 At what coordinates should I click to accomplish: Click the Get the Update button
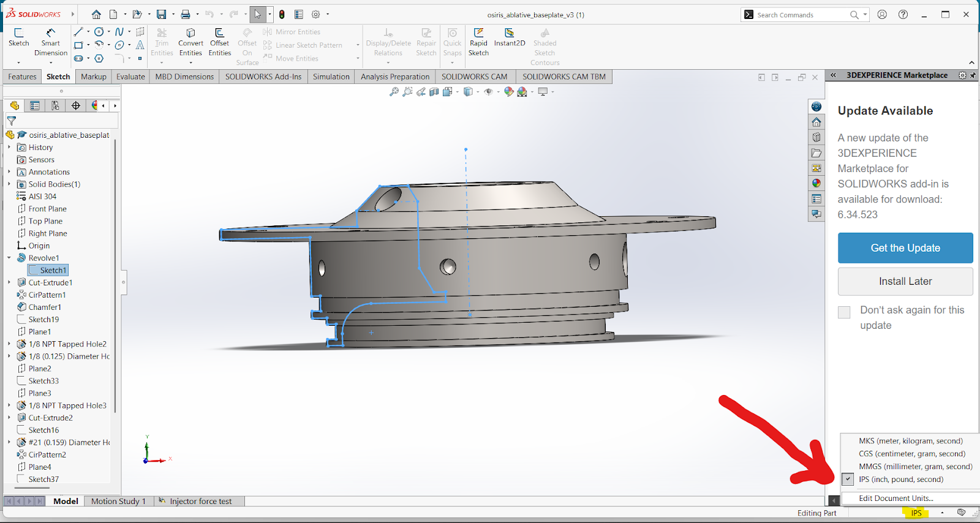(x=905, y=248)
